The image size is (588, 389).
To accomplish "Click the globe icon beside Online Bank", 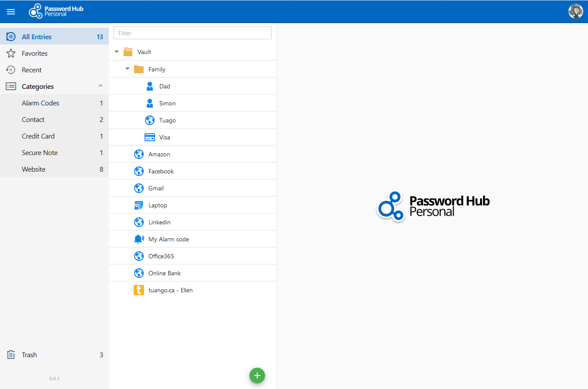I will coord(139,273).
